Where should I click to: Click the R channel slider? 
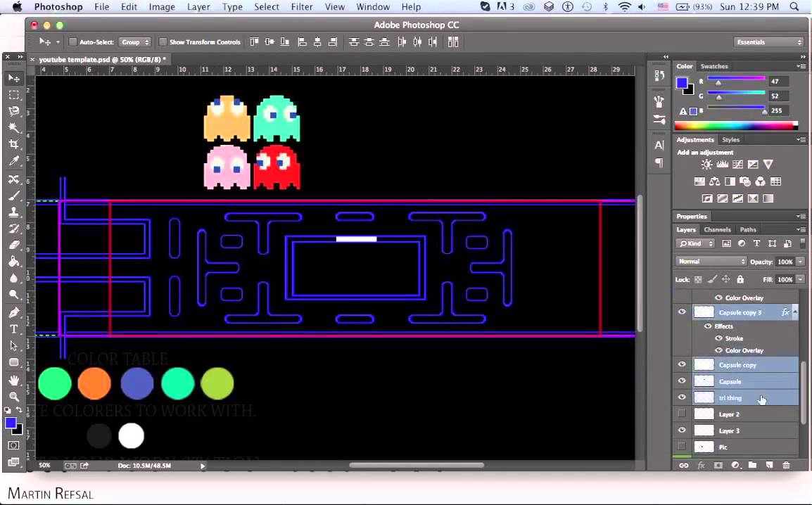click(736, 79)
